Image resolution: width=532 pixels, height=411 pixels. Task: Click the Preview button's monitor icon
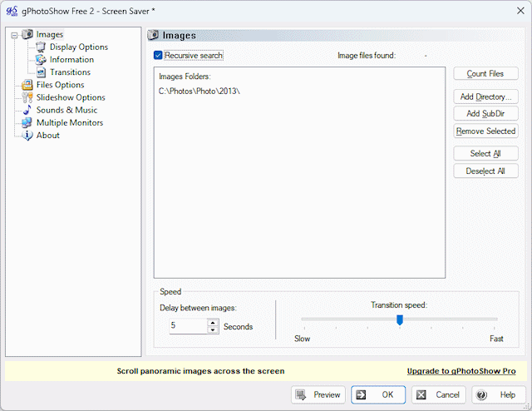pos(301,394)
